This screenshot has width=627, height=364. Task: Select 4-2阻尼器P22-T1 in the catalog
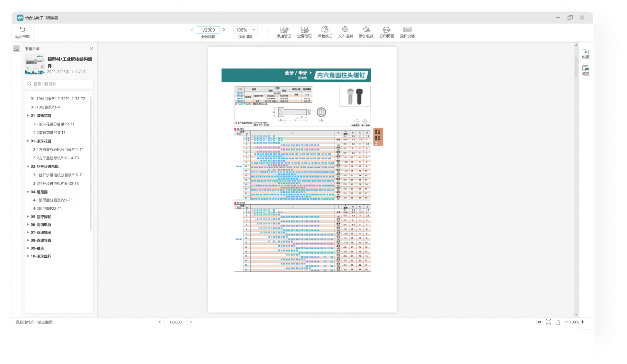47,208
